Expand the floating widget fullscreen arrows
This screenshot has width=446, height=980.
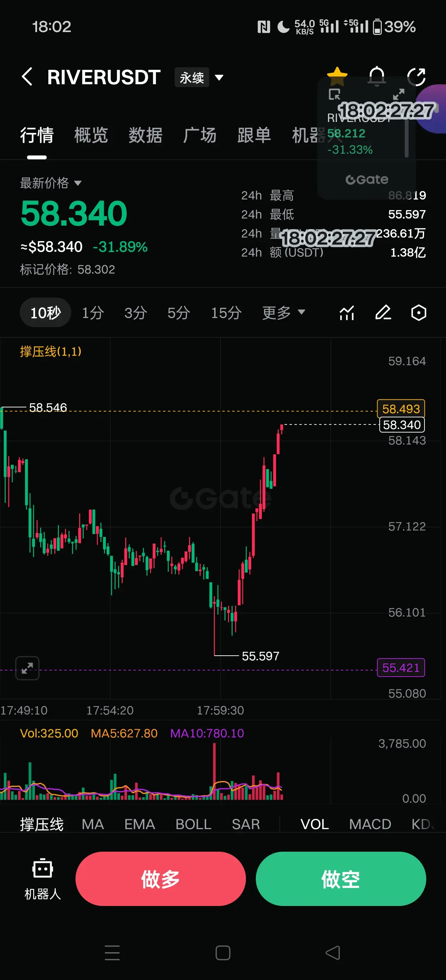point(398,94)
